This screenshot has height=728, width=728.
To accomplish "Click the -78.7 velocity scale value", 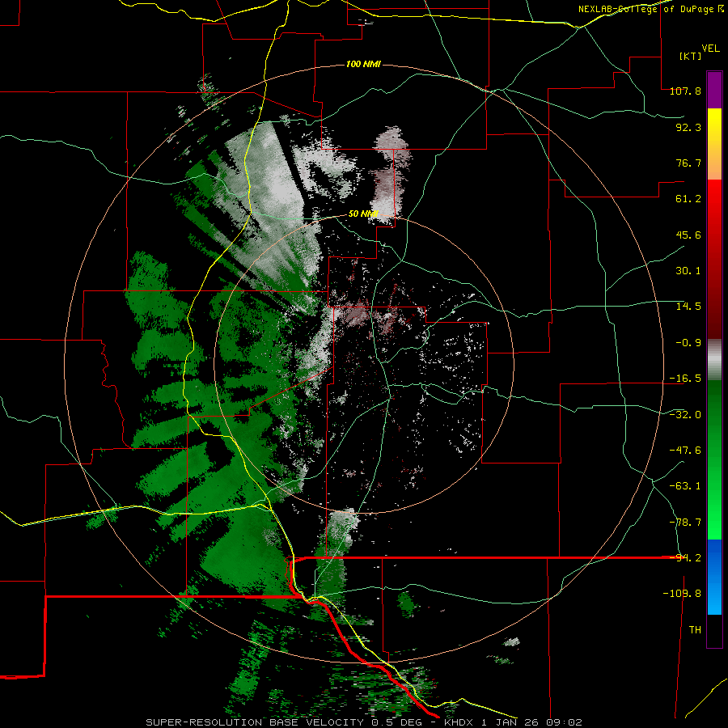I will click(685, 523).
